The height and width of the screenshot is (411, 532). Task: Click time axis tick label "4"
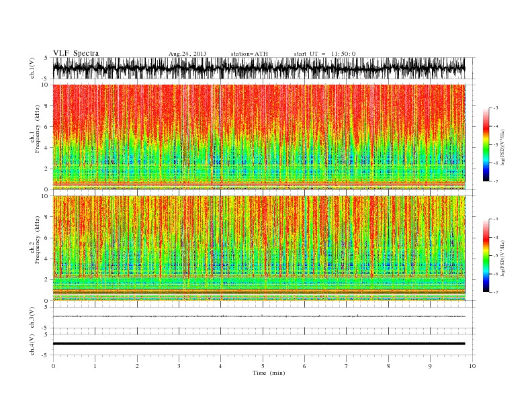(220, 366)
